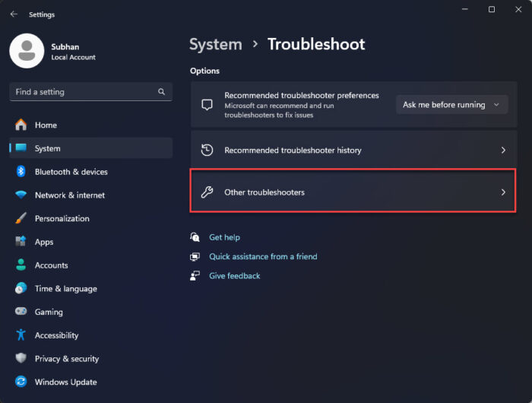Select the Personalization paintbrush icon
The width and height of the screenshot is (532, 403).
tap(21, 218)
